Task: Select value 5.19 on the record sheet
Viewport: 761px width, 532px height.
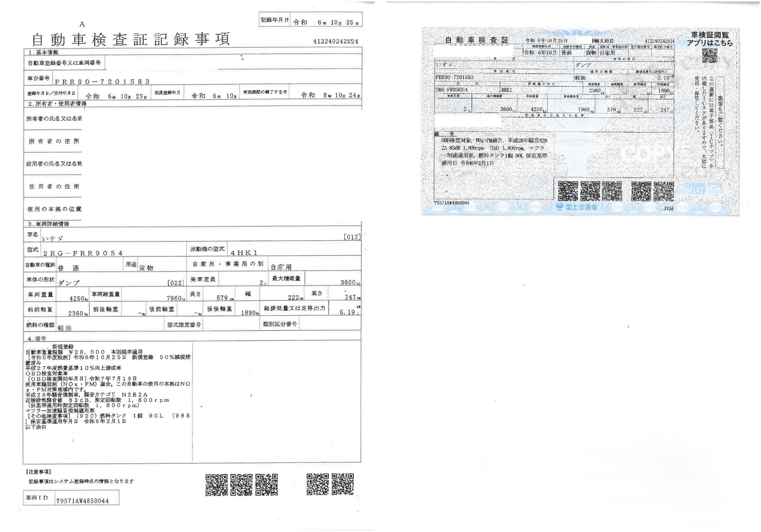Action: tap(347, 312)
